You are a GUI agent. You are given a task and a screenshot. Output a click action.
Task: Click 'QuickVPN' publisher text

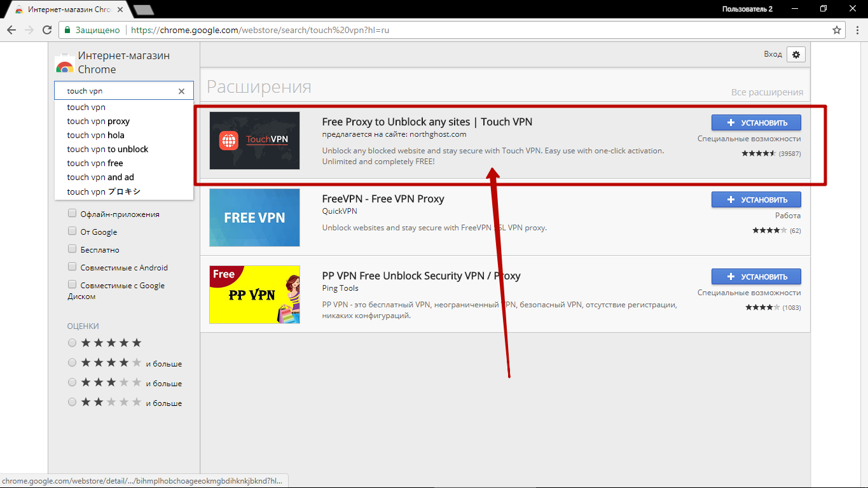(x=340, y=211)
